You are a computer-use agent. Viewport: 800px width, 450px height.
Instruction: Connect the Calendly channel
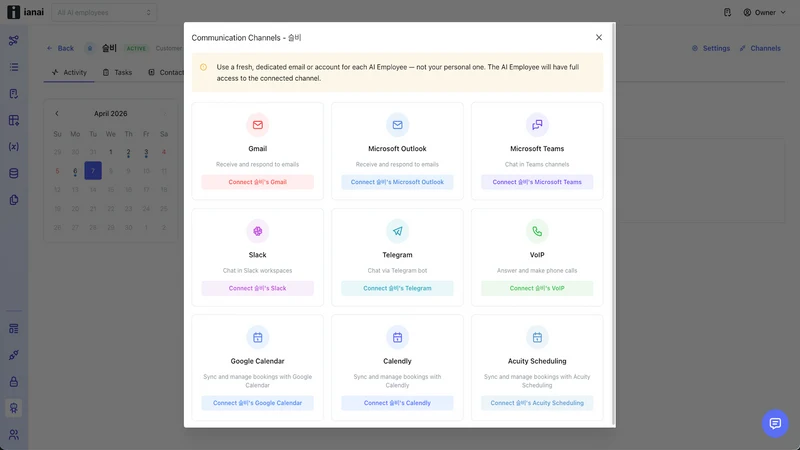click(x=397, y=403)
